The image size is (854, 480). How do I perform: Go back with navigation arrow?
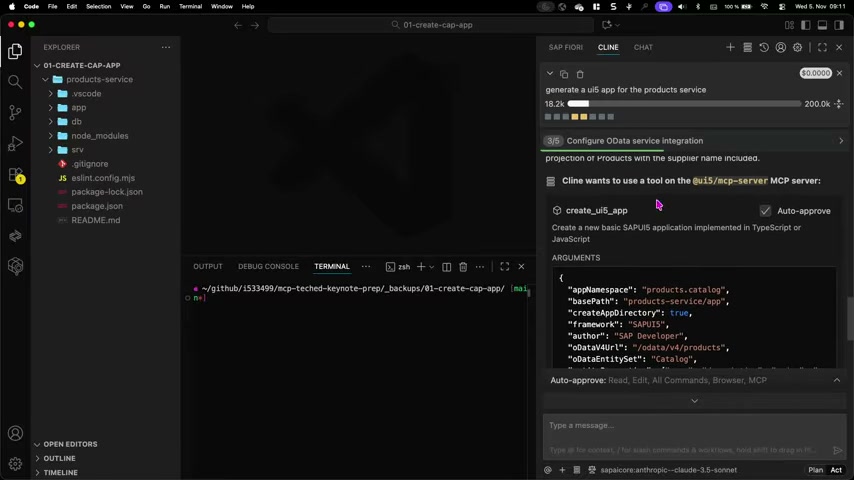[x=238, y=25]
